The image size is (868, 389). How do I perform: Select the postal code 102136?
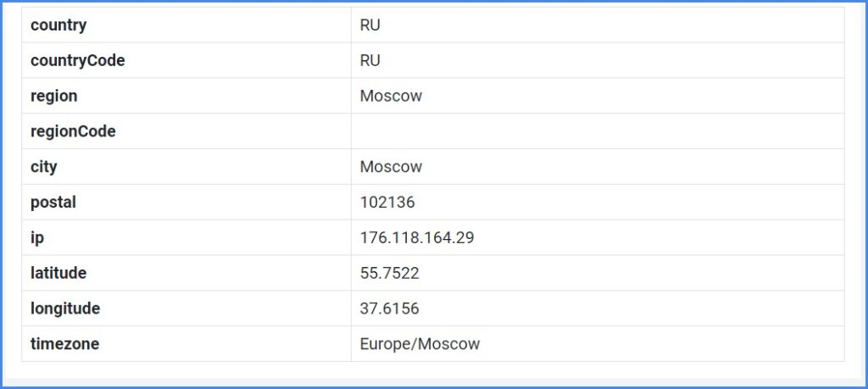(x=387, y=203)
